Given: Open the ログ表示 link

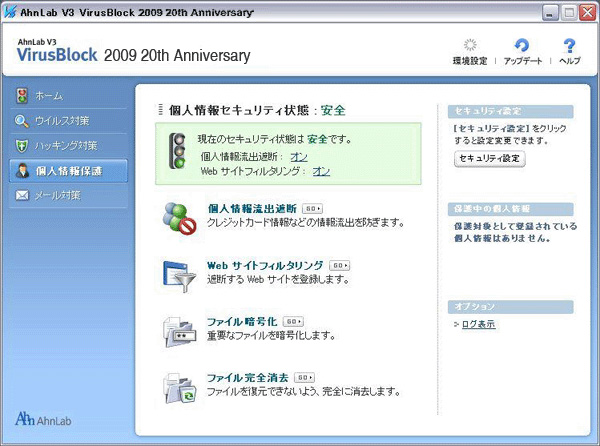Looking at the screenshot, I should [x=478, y=324].
